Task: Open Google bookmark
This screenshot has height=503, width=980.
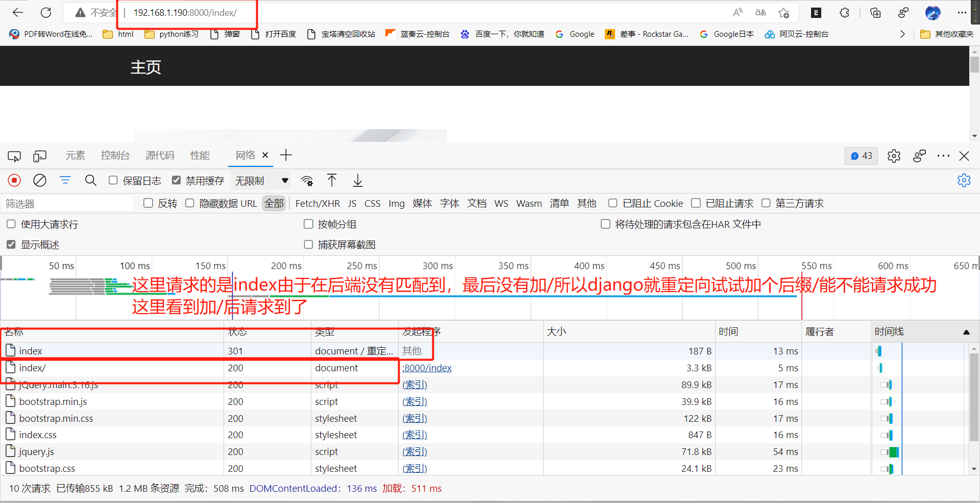Action: (x=575, y=34)
